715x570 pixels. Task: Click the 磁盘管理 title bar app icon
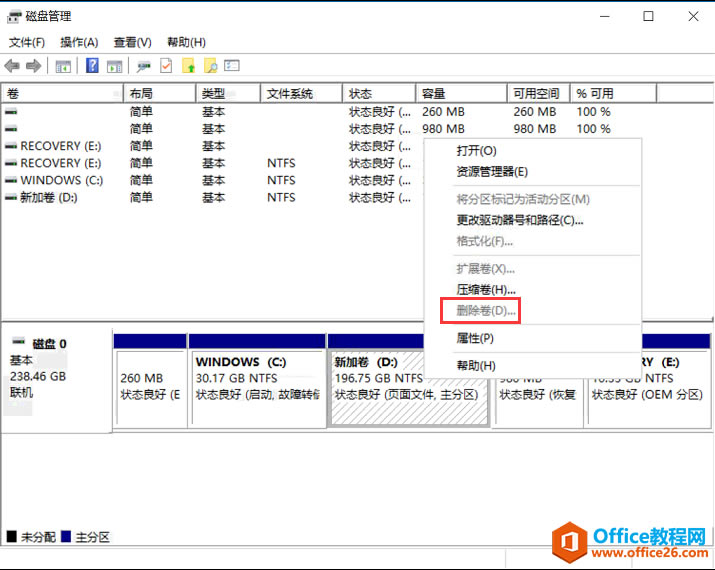14,17
